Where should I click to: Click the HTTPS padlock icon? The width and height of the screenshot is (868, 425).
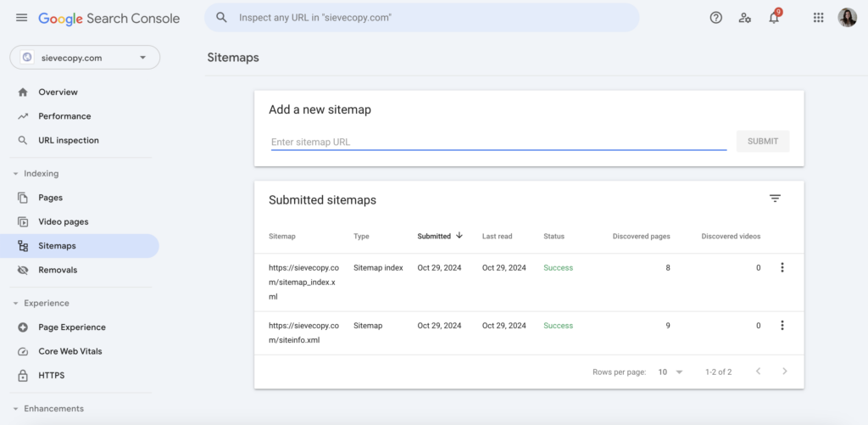pyautogui.click(x=23, y=376)
